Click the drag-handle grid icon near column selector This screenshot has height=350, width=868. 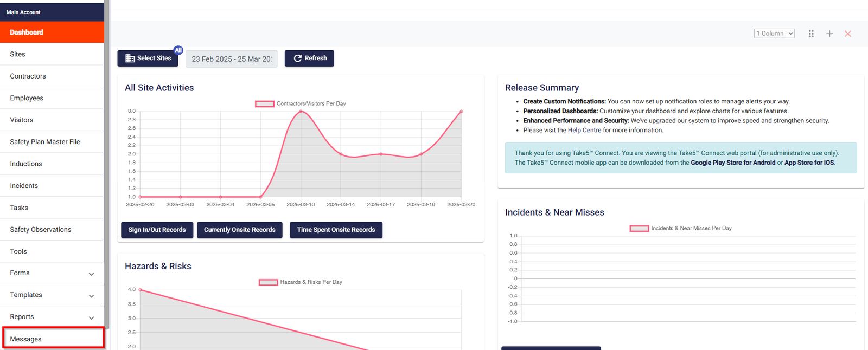tap(811, 34)
